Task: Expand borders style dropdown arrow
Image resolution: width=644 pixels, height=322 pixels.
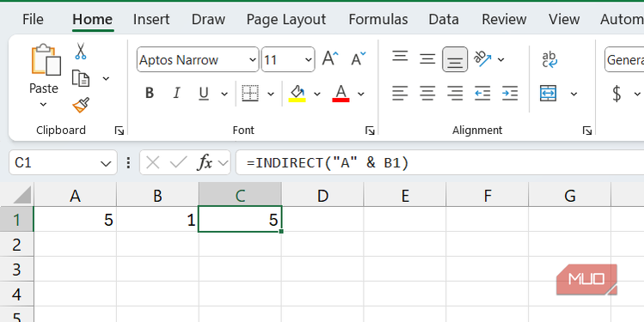Action: click(x=271, y=94)
